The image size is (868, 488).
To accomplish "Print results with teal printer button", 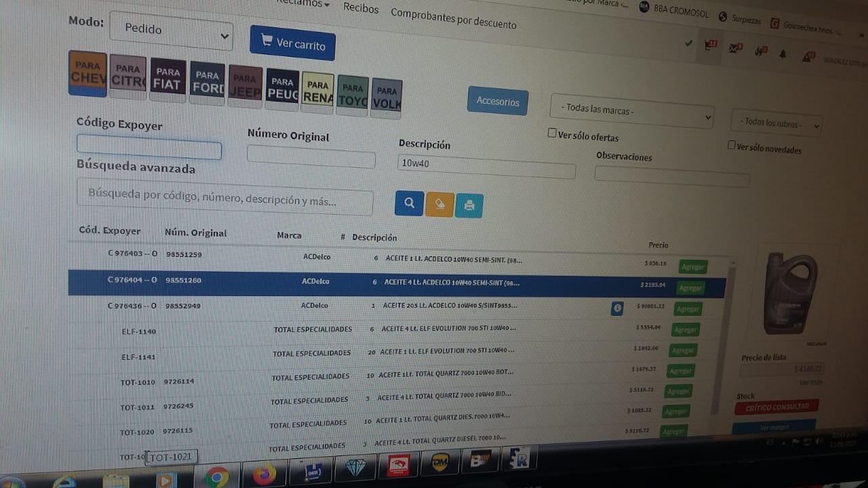I will [x=469, y=205].
